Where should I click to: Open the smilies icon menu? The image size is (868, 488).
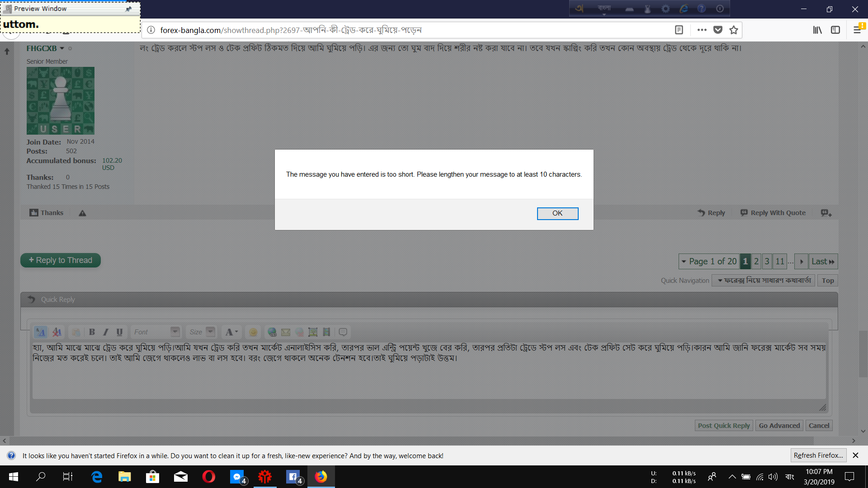coord(253,332)
